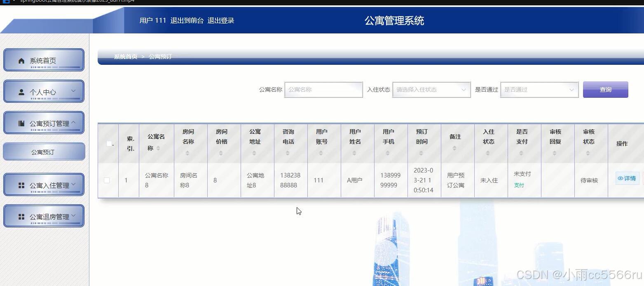Select 系统首页 in the breadcrumb
This screenshot has width=644, height=286.
click(125, 57)
